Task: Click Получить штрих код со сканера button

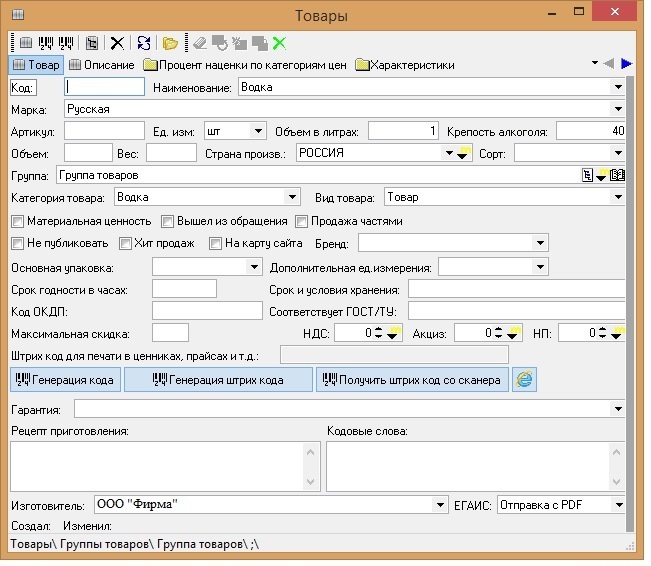Action: 412,380
